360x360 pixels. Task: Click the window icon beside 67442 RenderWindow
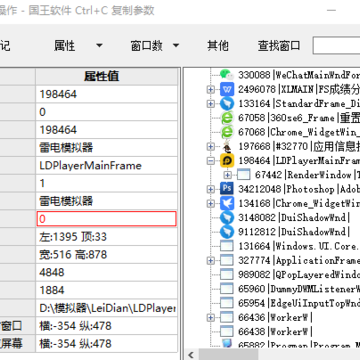click(x=244, y=175)
